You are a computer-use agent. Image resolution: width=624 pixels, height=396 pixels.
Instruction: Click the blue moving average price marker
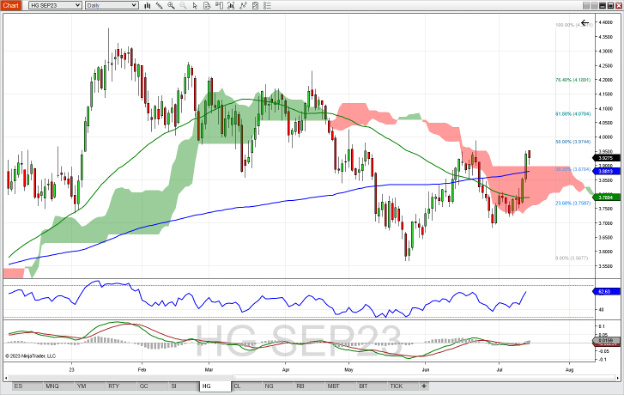click(607, 171)
